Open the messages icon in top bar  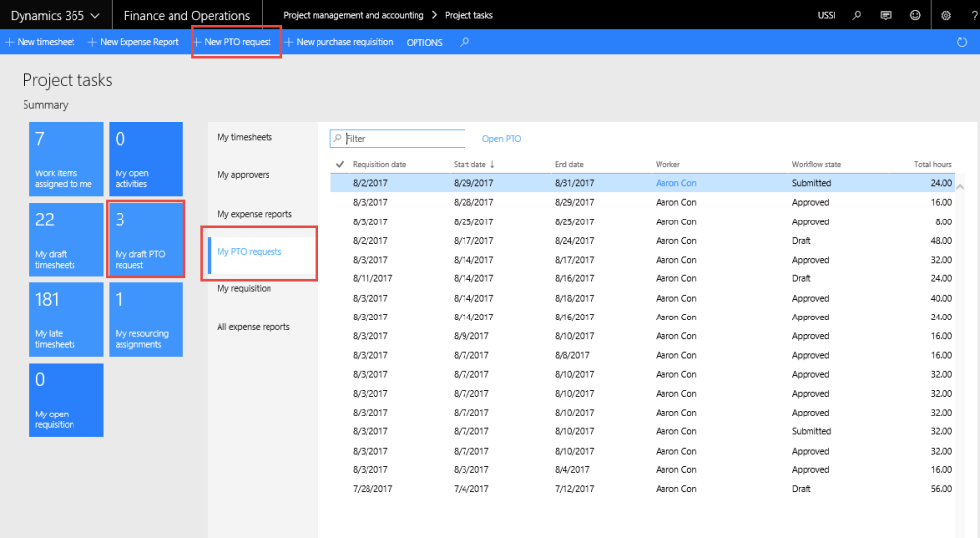pyautogui.click(x=886, y=15)
